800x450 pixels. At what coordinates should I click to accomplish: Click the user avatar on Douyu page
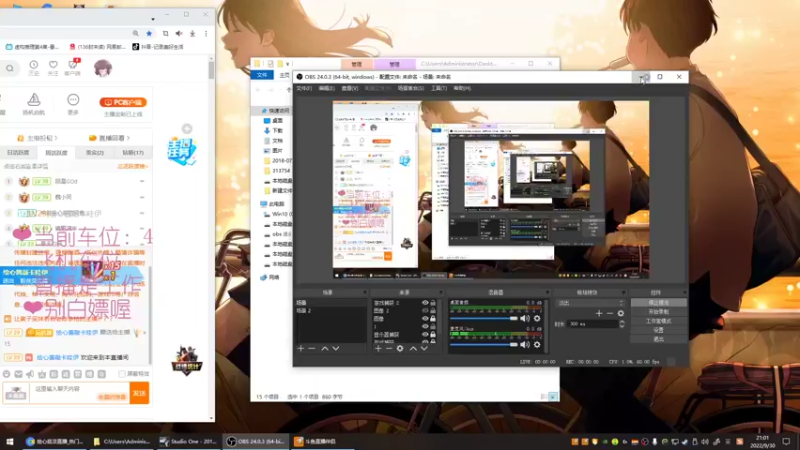103,68
